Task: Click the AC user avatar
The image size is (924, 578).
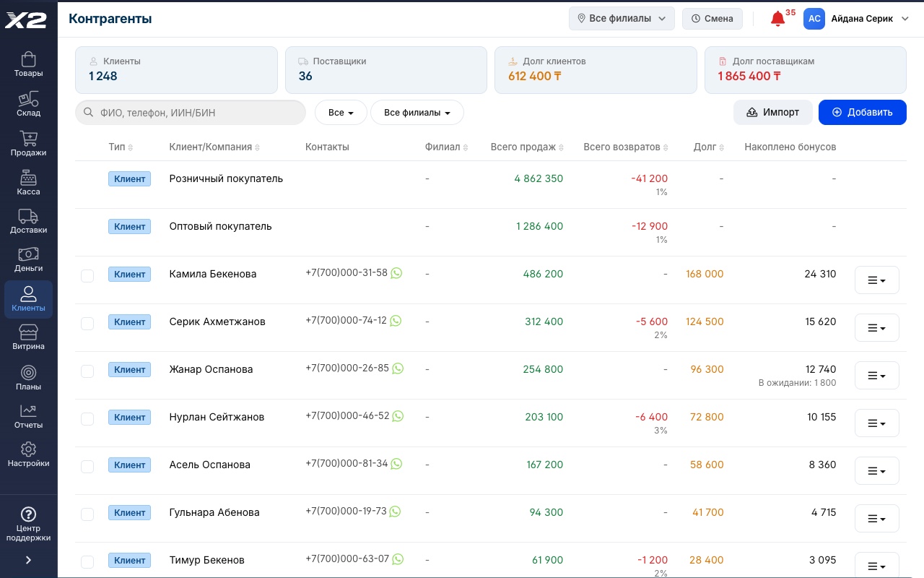Action: coord(814,19)
